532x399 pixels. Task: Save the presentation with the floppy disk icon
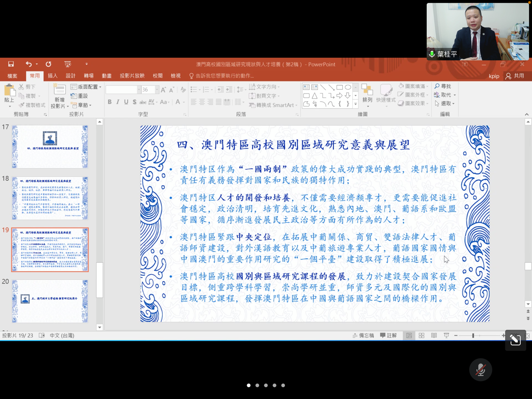pos(11,64)
